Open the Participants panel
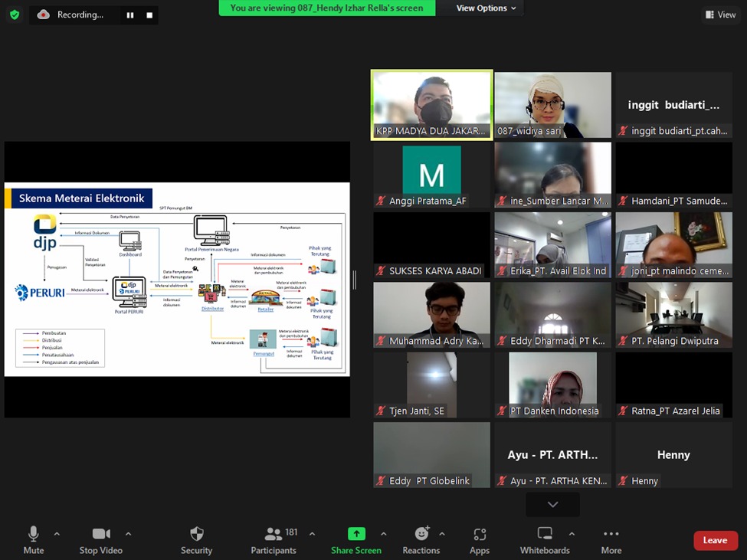 click(x=274, y=539)
